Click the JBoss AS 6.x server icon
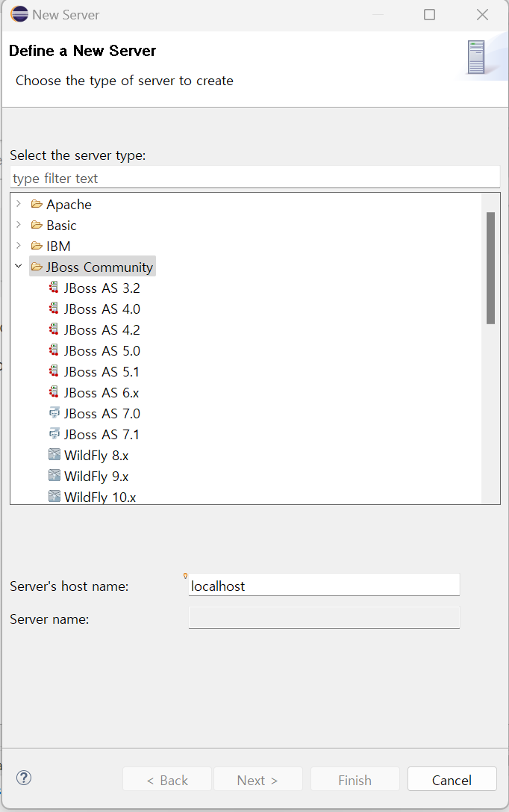The height and width of the screenshot is (812, 509). (54, 392)
